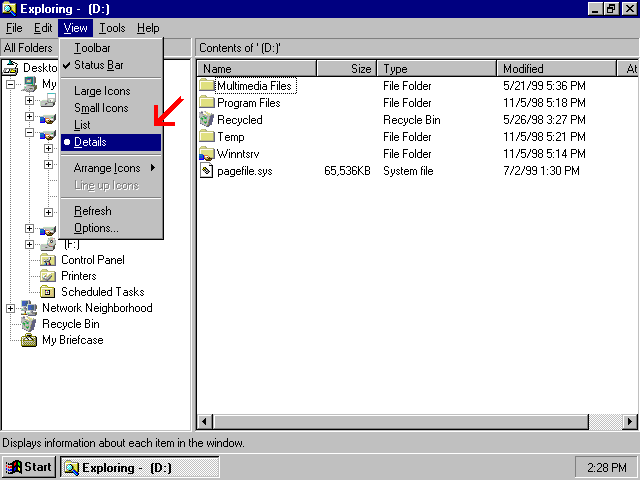Select Scheduled Tasks label in the tree
This screenshot has width=640, height=480.
103,292
